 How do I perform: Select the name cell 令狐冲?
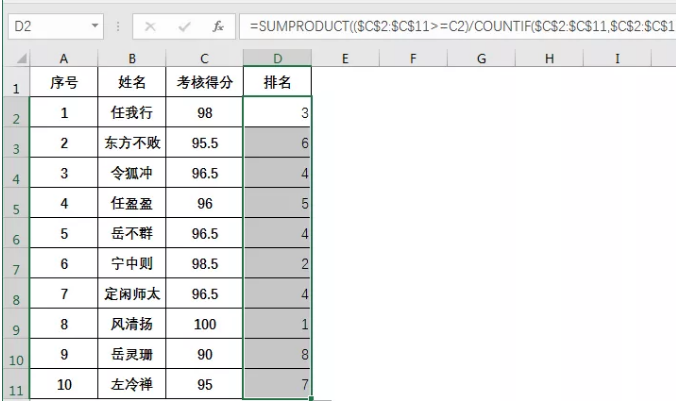(132, 172)
